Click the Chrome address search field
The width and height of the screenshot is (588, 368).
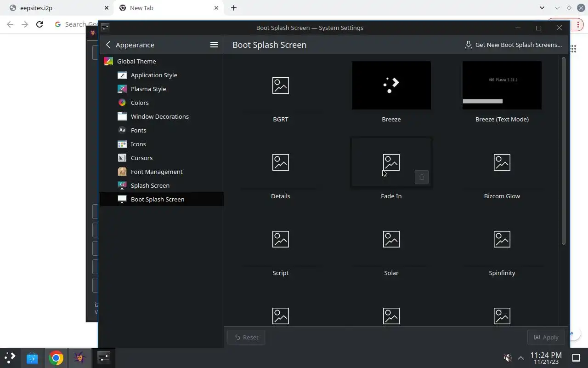pyautogui.click(x=76, y=24)
